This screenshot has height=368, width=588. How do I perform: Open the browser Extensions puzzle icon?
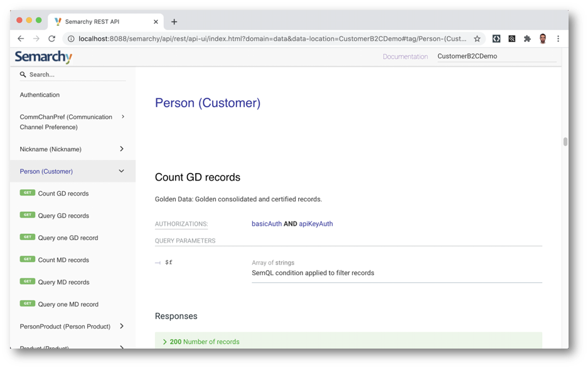528,38
